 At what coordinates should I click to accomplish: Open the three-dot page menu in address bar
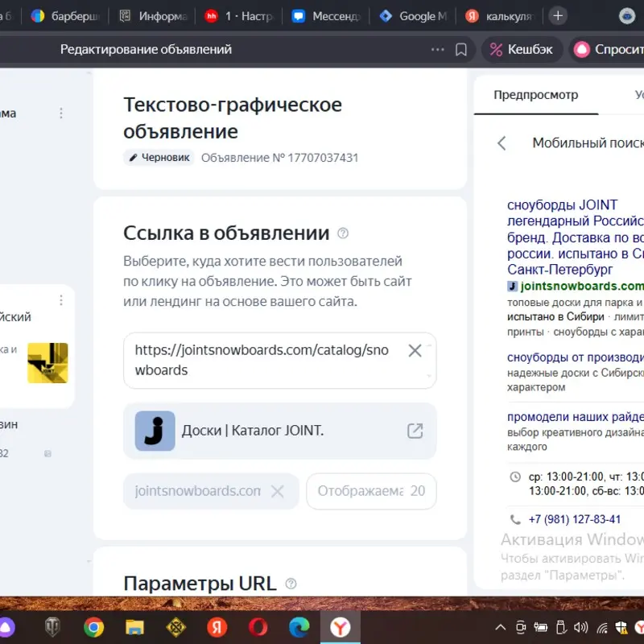[438, 50]
